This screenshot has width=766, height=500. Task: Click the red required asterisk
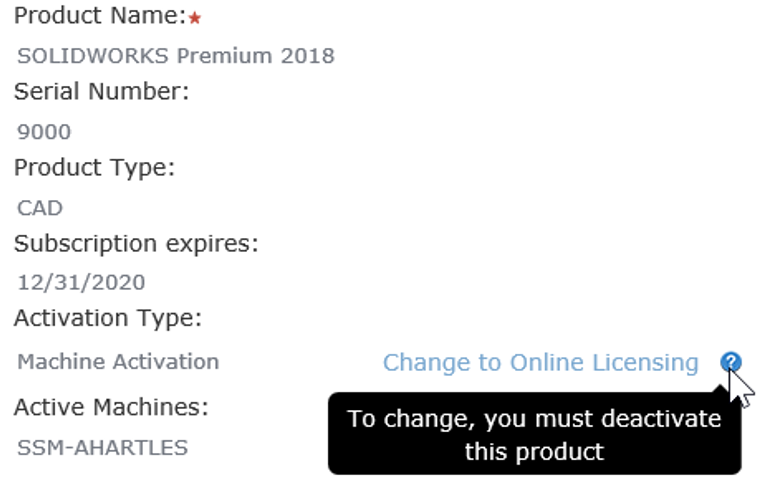click(x=195, y=20)
